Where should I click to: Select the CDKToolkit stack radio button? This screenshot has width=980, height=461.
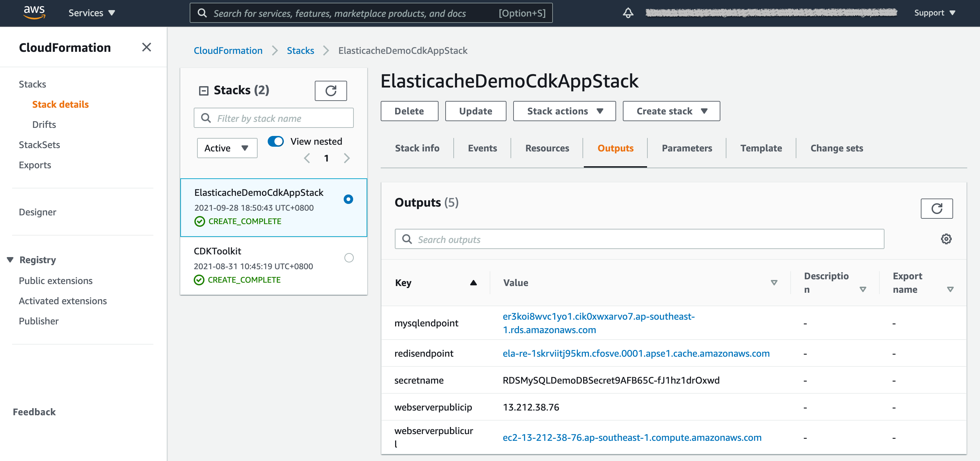pos(348,258)
